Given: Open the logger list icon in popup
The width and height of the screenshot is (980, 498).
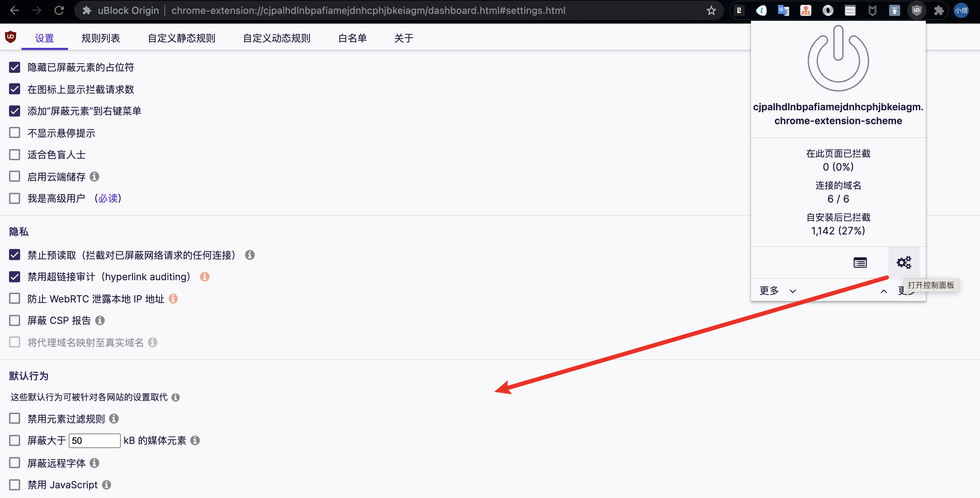Looking at the screenshot, I should click(860, 262).
